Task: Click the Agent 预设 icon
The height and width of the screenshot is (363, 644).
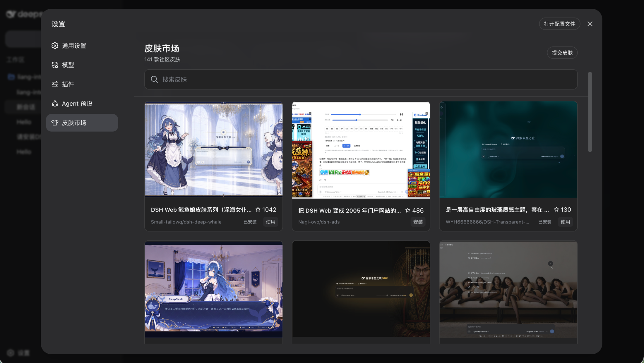Action: (55, 104)
